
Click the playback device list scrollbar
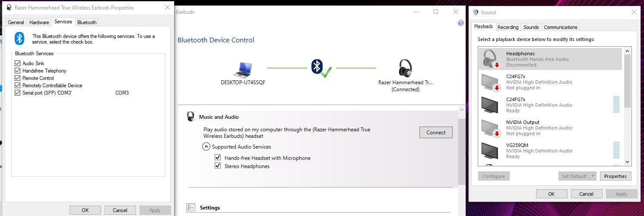tap(628, 81)
